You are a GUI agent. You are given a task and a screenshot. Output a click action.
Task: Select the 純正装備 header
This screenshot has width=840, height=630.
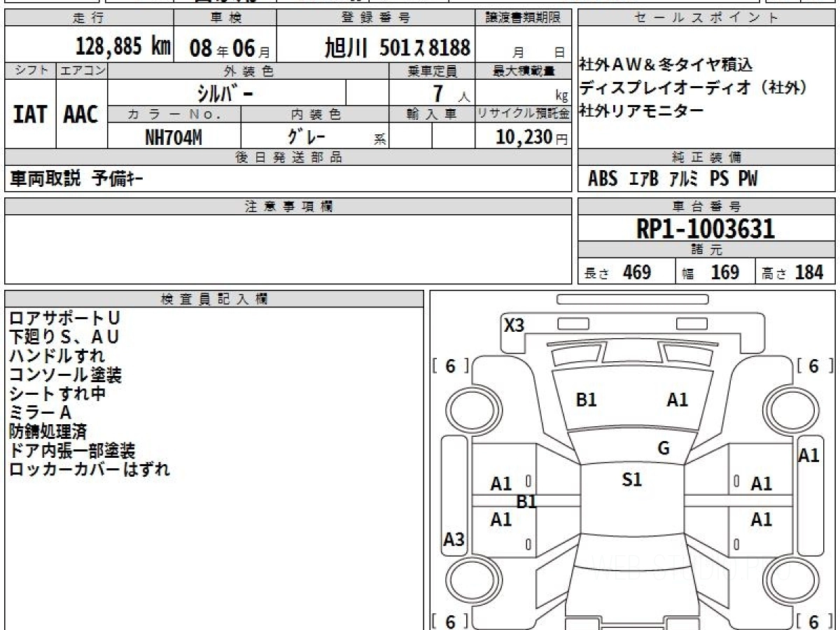tap(707, 157)
